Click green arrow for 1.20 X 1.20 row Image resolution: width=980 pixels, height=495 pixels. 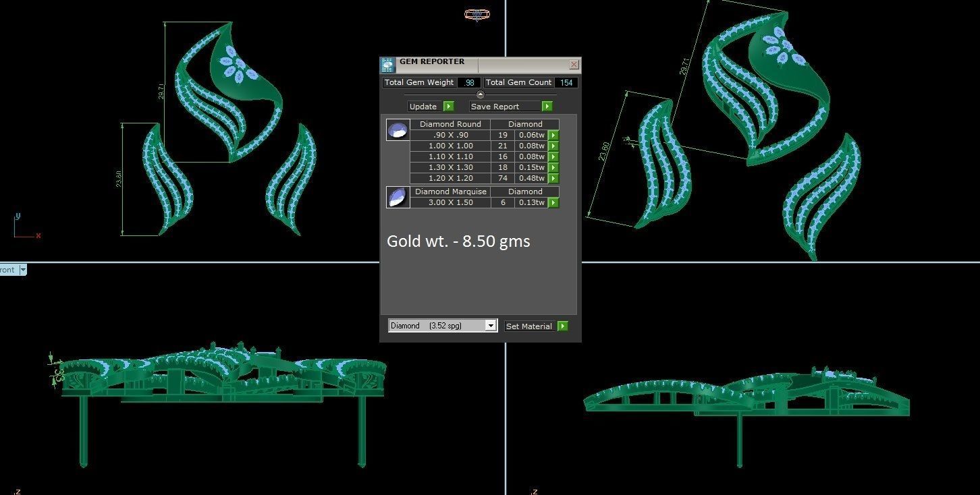[553, 178]
